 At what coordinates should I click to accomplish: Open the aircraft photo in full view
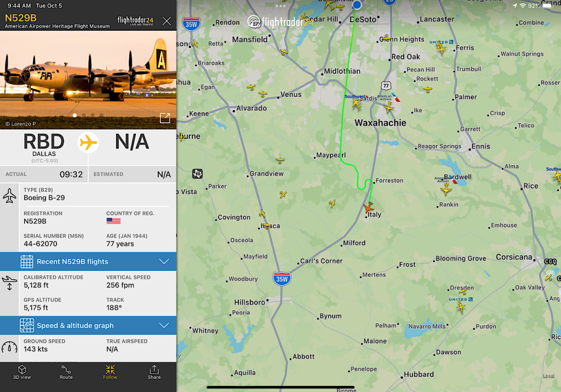tap(165, 118)
